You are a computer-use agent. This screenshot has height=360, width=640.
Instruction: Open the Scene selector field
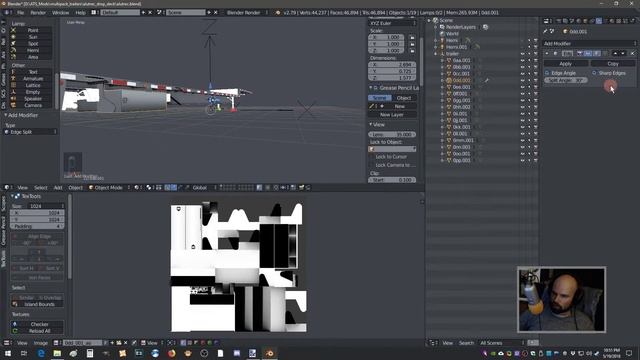pos(186,13)
